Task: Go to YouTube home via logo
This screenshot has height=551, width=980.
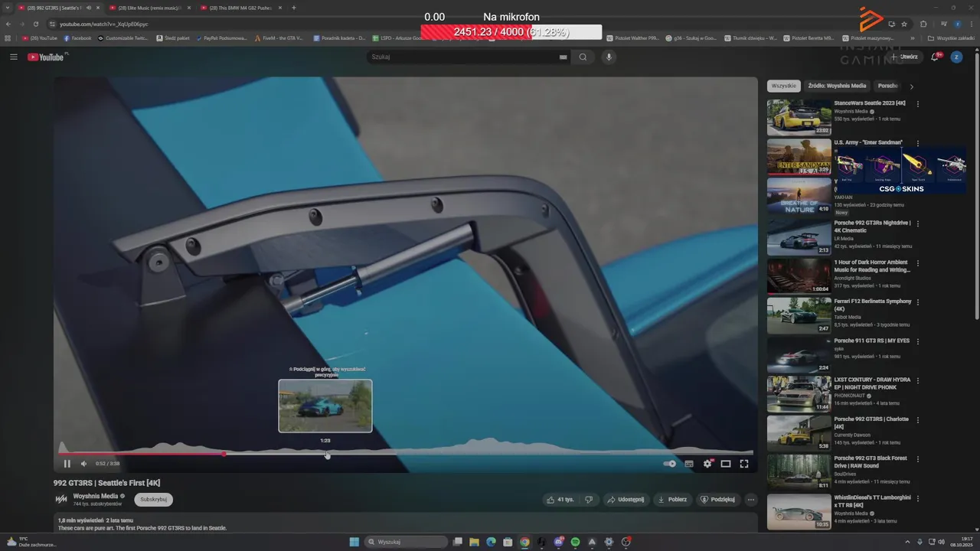Action: click(x=46, y=57)
